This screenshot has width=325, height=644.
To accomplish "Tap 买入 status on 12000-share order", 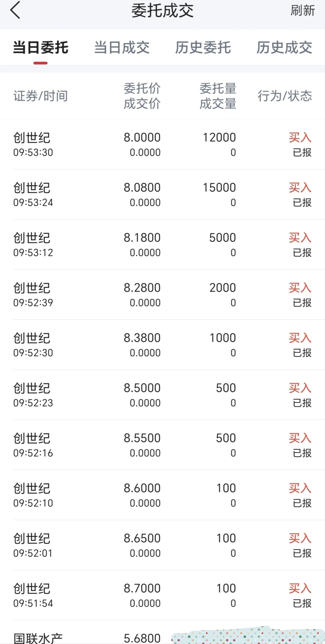I will tap(300, 137).
